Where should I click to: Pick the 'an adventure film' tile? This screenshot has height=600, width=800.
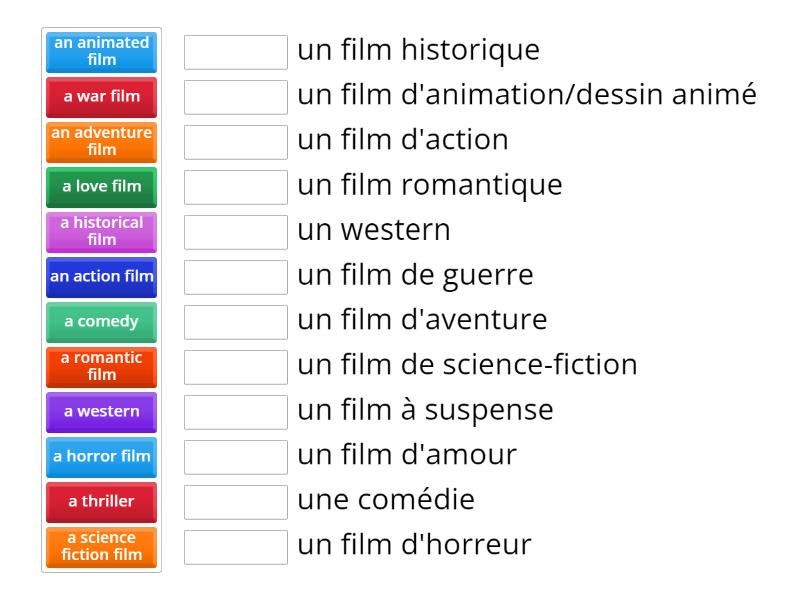[x=100, y=142]
